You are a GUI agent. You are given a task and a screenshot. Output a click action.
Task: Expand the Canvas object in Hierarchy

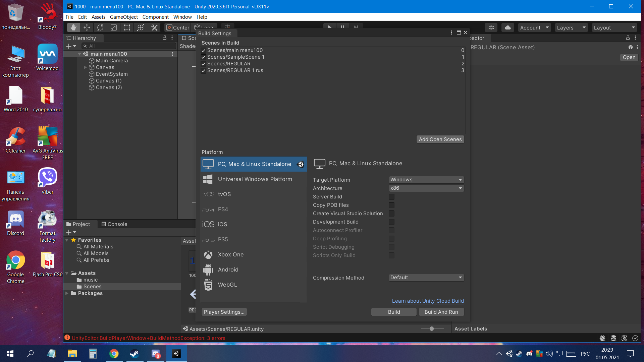(85, 67)
